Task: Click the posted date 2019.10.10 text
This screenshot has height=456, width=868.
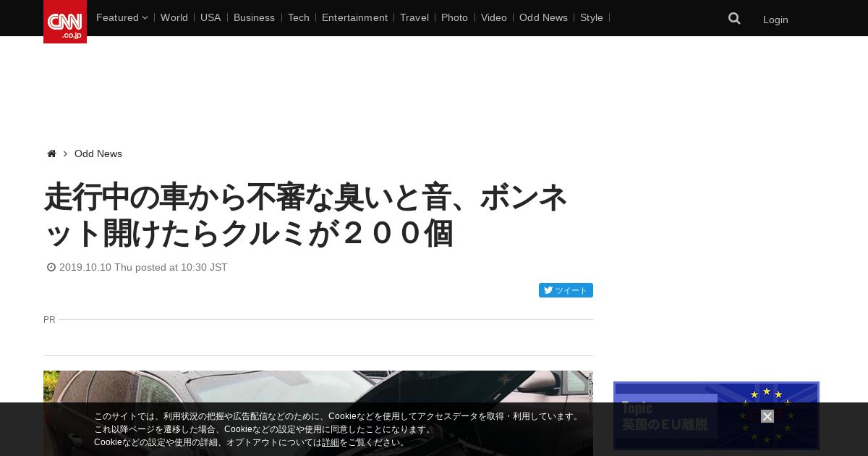Action: coord(143,267)
